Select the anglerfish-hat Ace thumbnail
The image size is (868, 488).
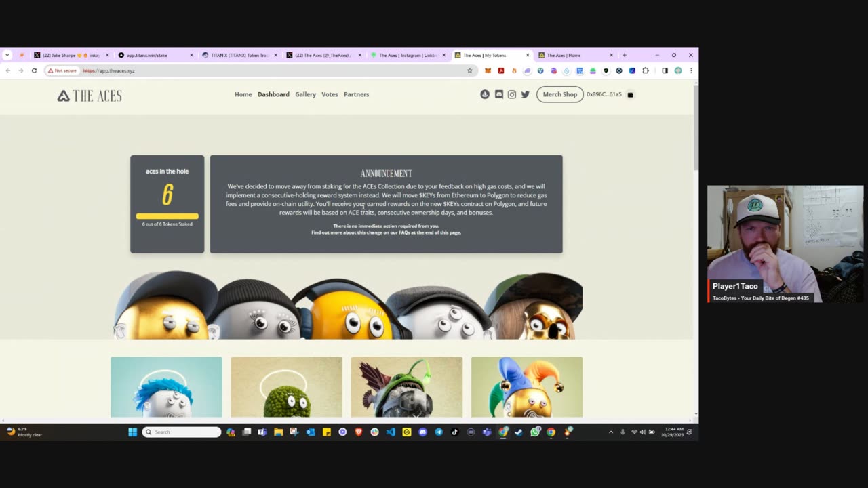point(406,387)
